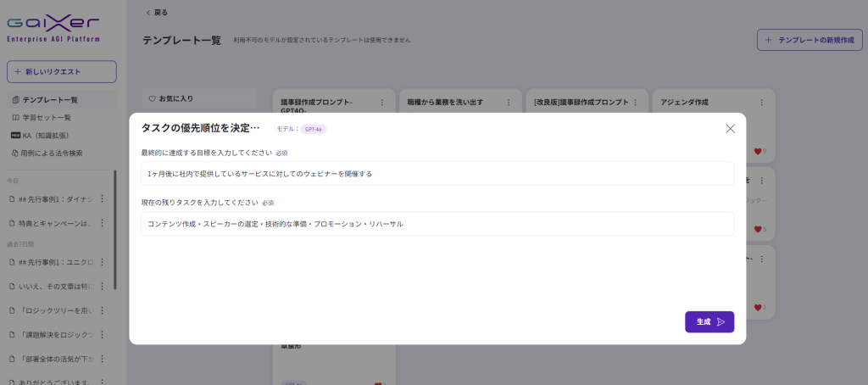This screenshot has width=868, height=385.
Task: Click 新しいリクエスト button
Action: [x=61, y=72]
